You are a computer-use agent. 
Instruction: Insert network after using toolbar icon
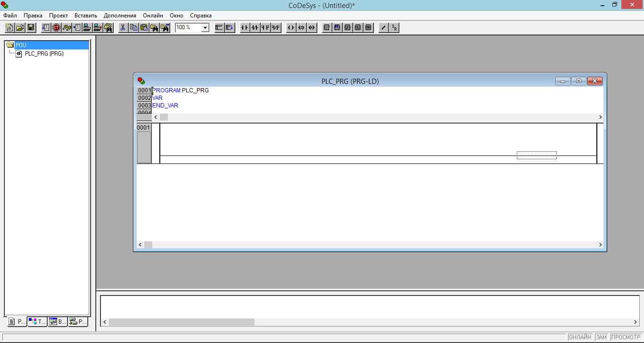tap(230, 28)
